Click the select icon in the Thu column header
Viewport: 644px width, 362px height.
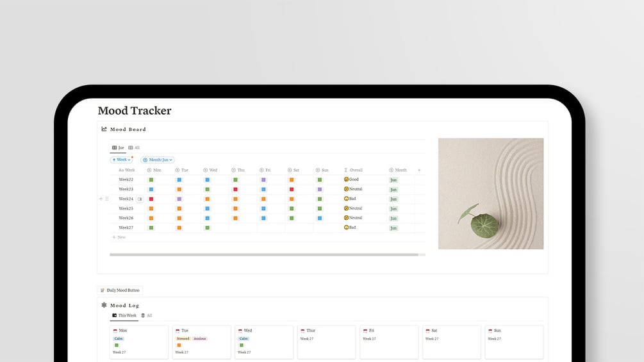(233, 170)
